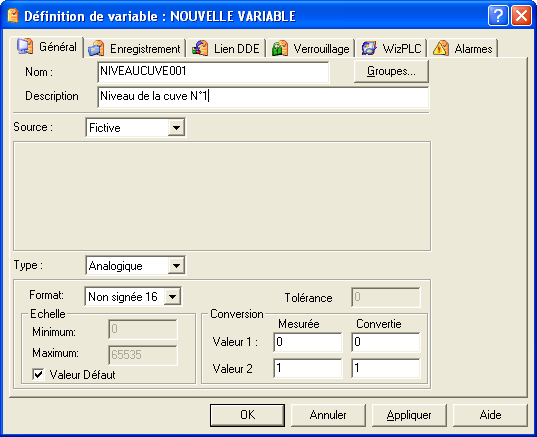Click the Verrouillage padlock icon
This screenshot has height=437, width=537.
pos(280,48)
